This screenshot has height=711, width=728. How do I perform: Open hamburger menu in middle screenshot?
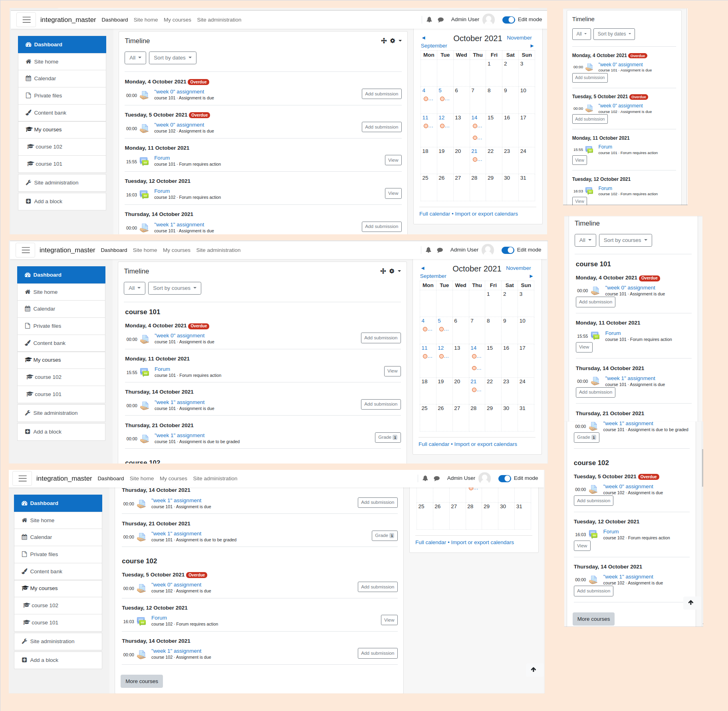(x=26, y=250)
